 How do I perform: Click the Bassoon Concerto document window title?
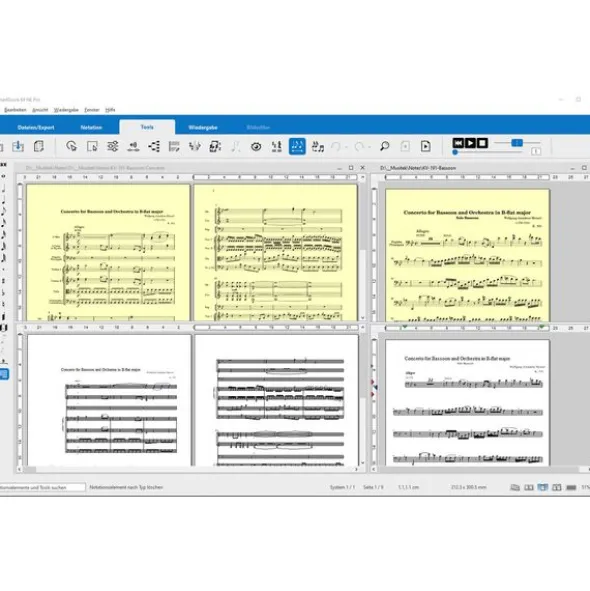point(95,168)
